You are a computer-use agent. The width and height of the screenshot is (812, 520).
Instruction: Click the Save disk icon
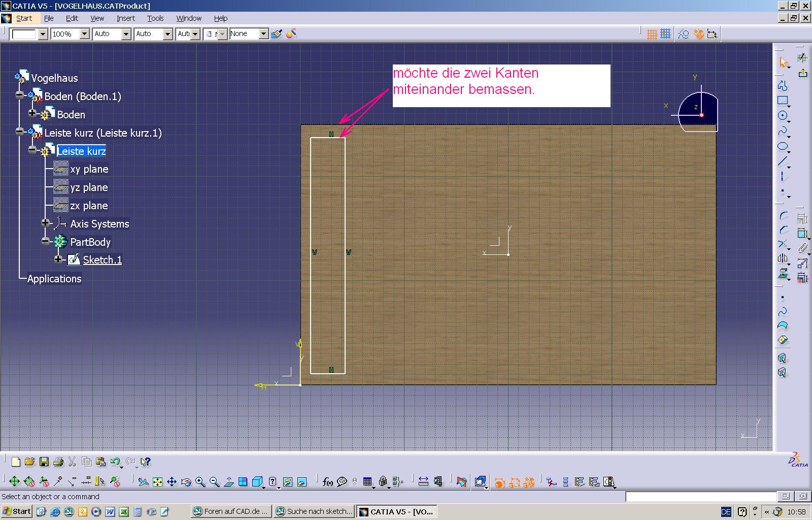(44, 462)
